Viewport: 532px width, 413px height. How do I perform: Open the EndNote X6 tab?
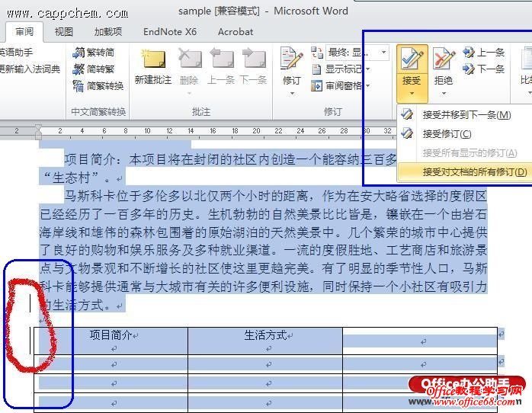(x=170, y=32)
